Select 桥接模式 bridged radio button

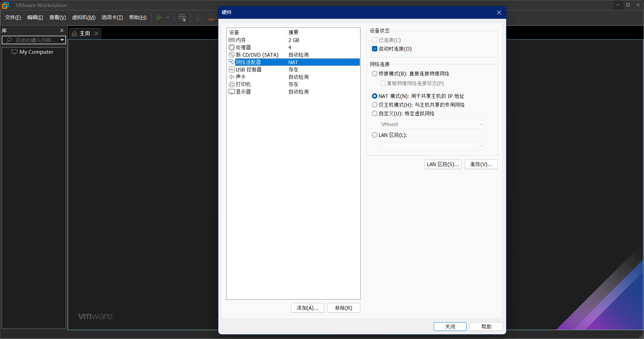375,74
